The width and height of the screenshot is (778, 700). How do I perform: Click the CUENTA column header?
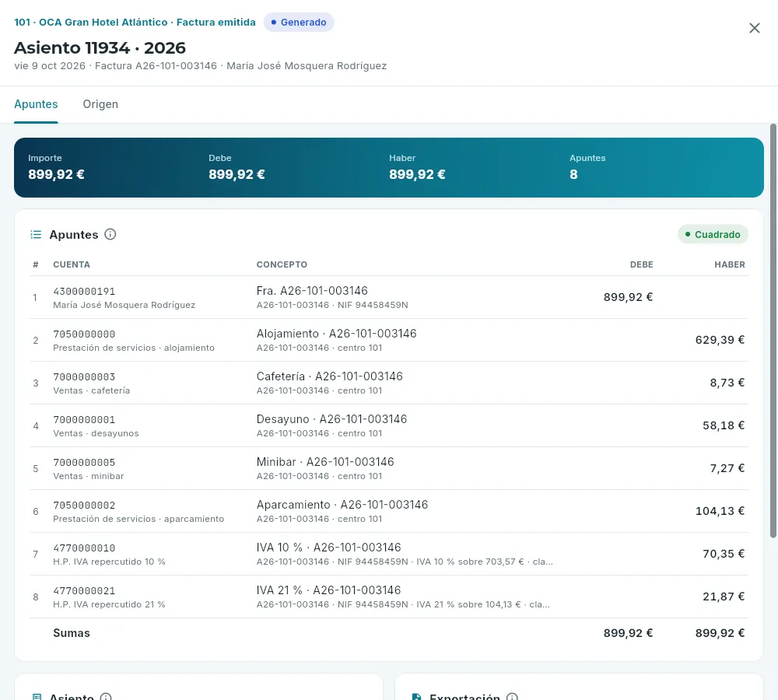point(72,264)
